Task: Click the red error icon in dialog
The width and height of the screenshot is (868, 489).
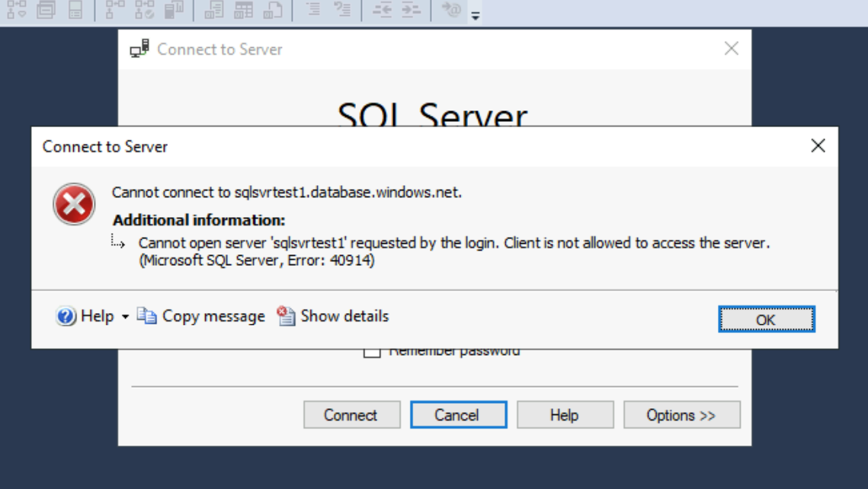Action: (x=74, y=204)
